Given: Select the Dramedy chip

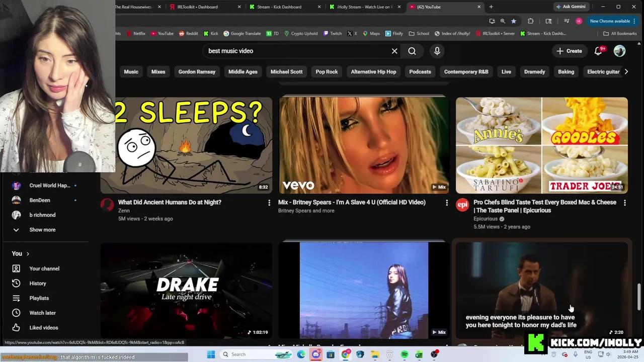Looking at the screenshot, I should [534, 71].
